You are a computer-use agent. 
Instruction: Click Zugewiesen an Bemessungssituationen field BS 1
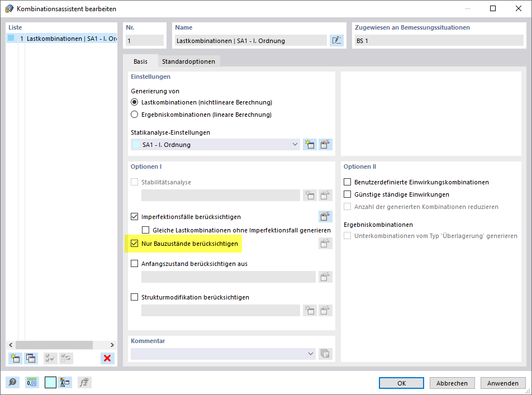[x=439, y=41]
